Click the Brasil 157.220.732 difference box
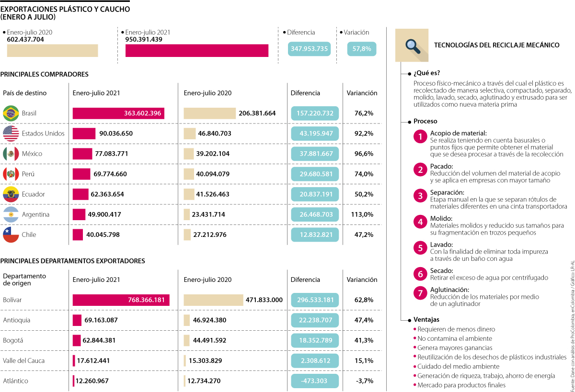575x392 pixels. [315, 113]
